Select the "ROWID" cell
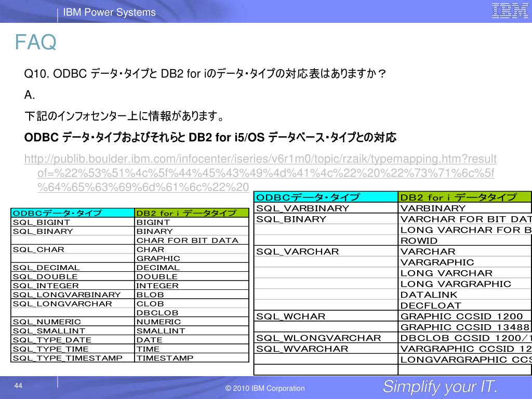The image size is (532, 399). click(465, 241)
